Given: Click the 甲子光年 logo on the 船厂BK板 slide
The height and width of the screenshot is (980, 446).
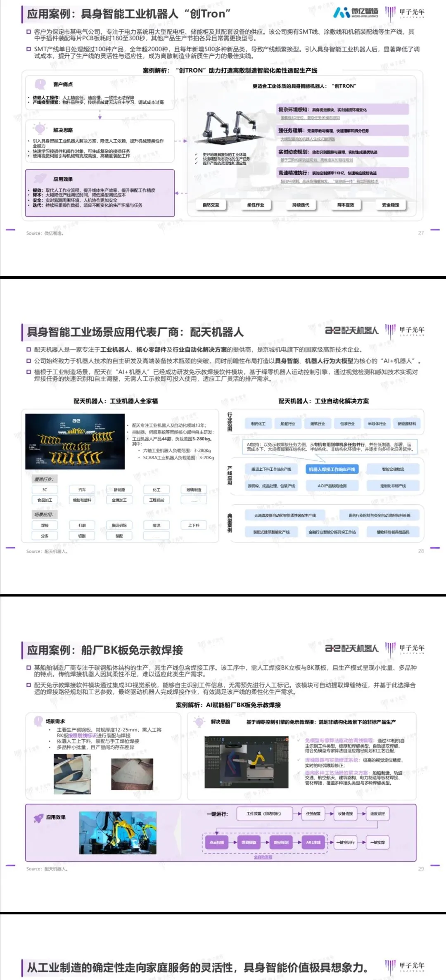Looking at the screenshot, I should 405,649.
